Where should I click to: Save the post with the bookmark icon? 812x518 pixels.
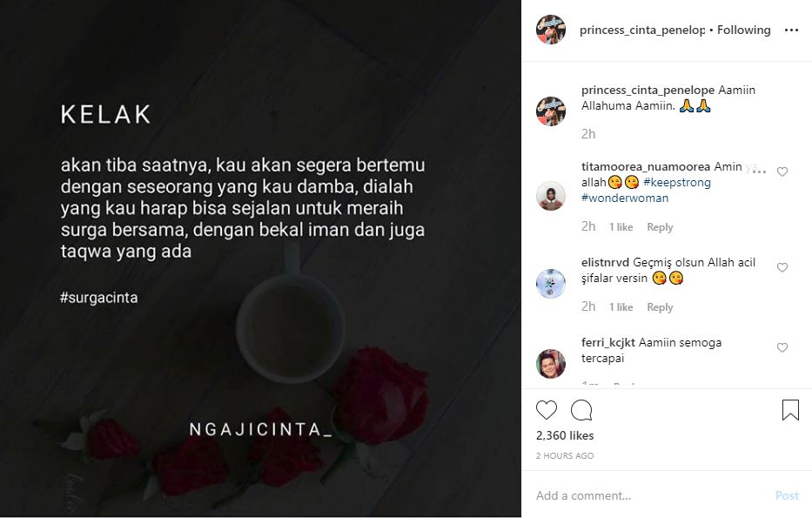click(x=790, y=410)
